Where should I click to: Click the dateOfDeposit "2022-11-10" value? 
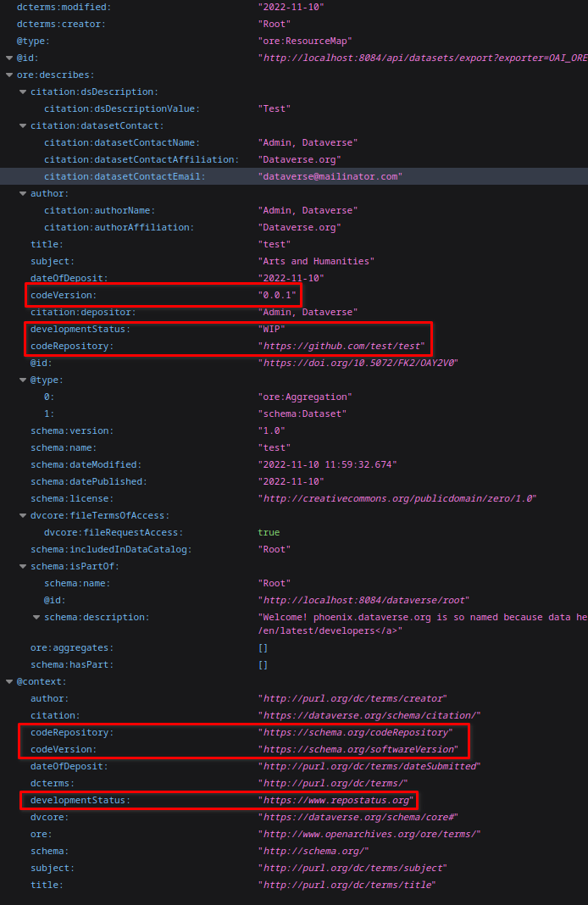coord(291,278)
